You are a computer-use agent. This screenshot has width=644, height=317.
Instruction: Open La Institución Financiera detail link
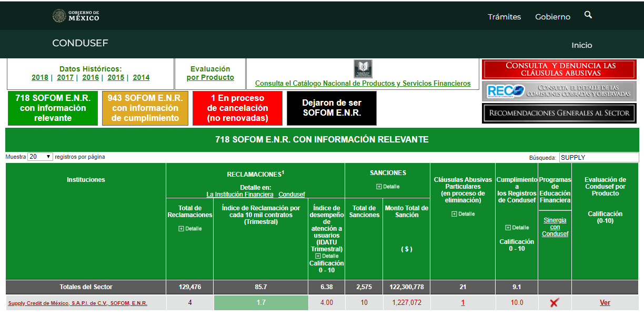[x=240, y=195]
